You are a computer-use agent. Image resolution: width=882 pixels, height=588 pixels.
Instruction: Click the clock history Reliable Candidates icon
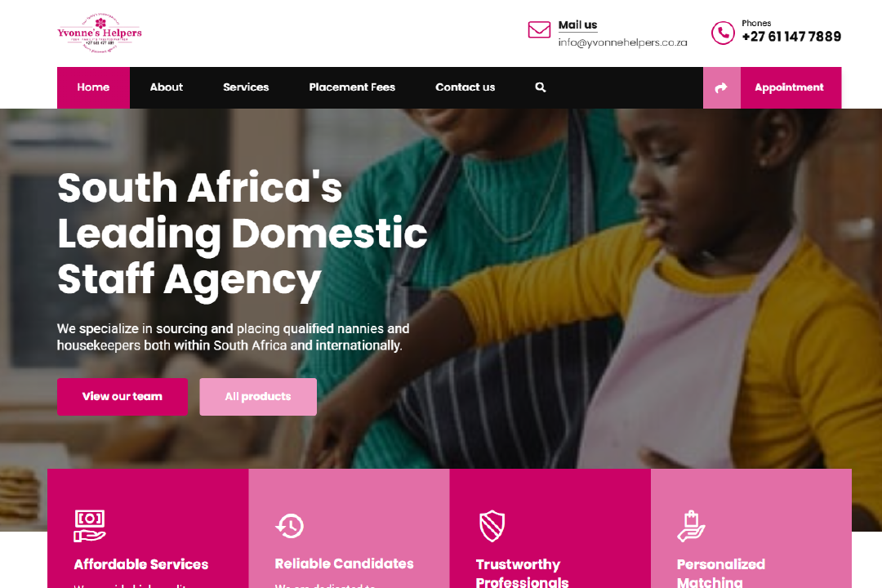290,526
